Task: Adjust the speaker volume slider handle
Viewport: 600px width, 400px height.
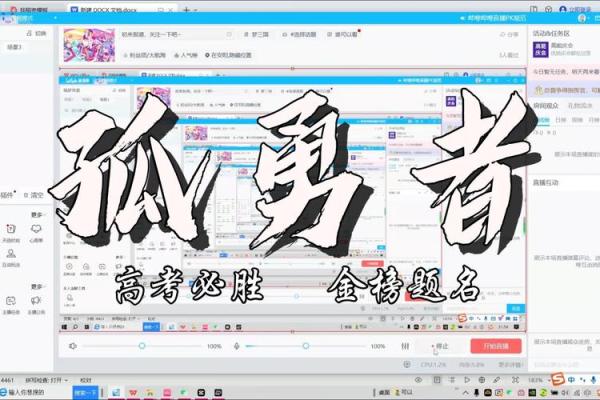Action: point(142,346)
